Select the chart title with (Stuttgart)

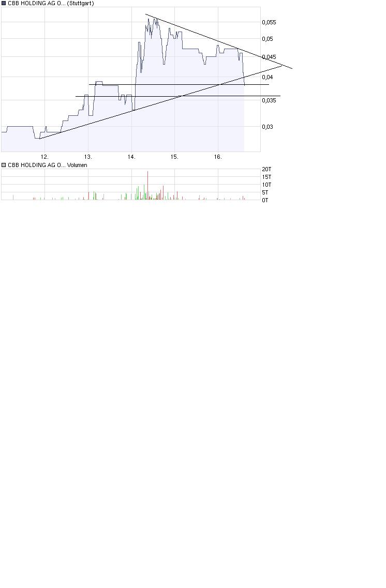51,3
